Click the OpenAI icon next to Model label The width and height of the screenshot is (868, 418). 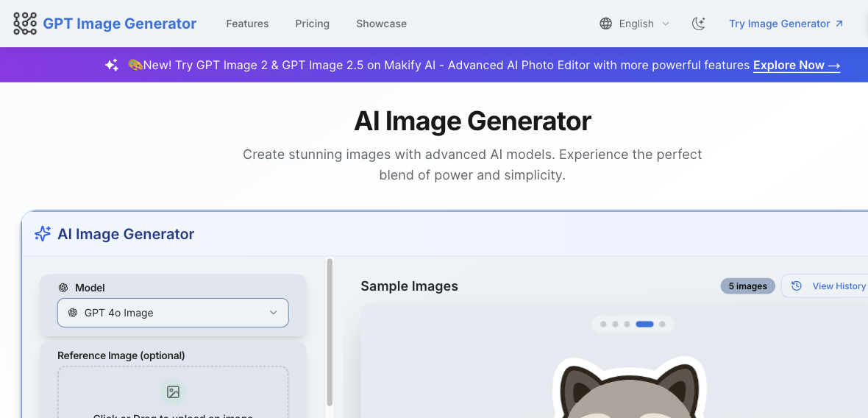tap(63, 288)
